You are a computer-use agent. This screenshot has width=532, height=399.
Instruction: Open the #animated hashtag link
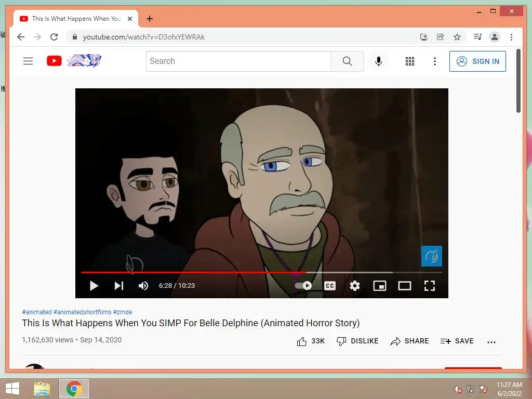tap(37, 312)
